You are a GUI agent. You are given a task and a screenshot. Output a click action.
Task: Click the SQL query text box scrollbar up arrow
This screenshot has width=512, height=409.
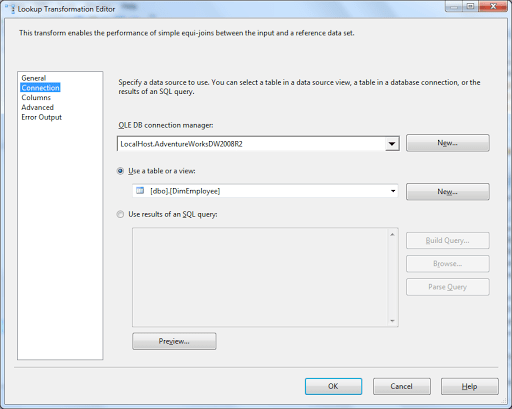tap(392, 235)
